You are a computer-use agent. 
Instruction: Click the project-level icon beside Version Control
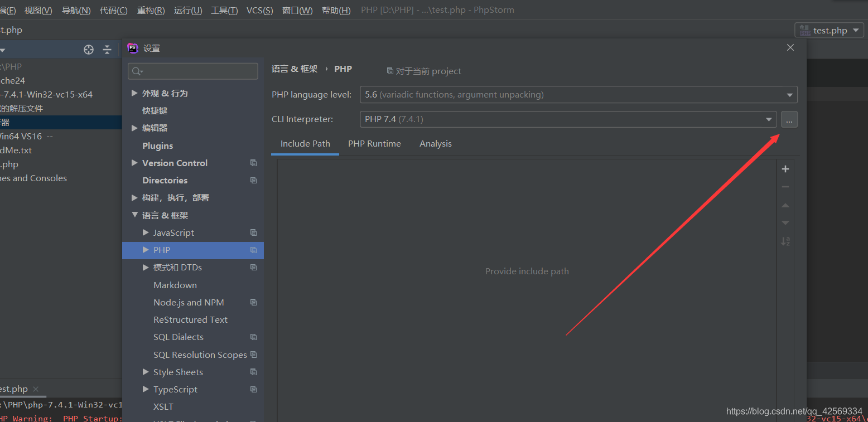[x=254, y=163]
